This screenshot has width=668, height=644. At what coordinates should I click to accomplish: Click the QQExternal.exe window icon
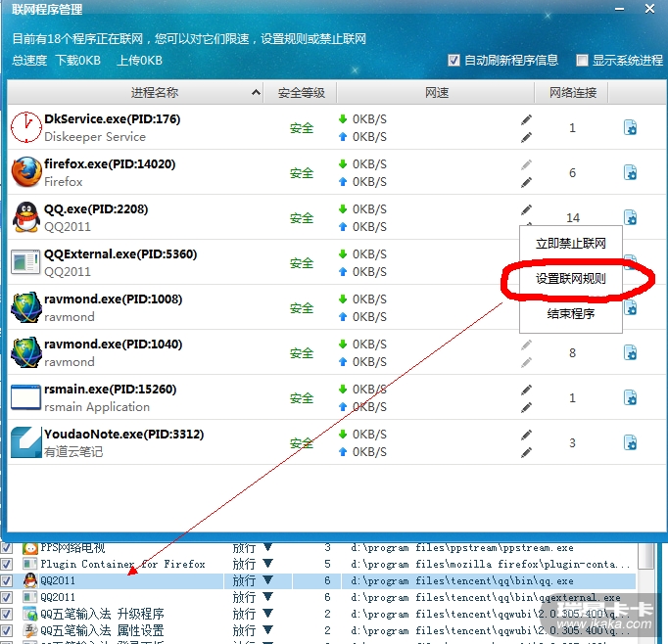click(x=24, y=261)
